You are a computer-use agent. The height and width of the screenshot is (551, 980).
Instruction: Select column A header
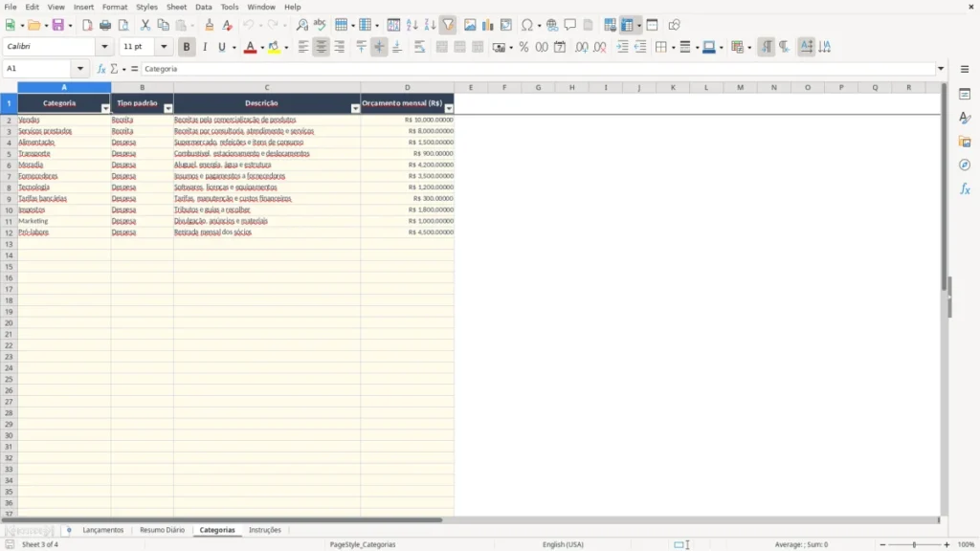tap(64, 87)
